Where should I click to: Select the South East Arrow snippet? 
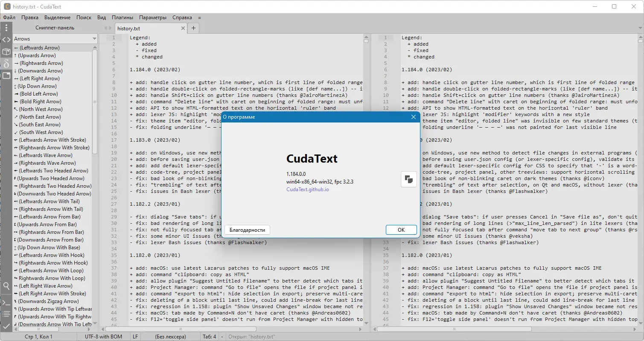click(52, 125)
